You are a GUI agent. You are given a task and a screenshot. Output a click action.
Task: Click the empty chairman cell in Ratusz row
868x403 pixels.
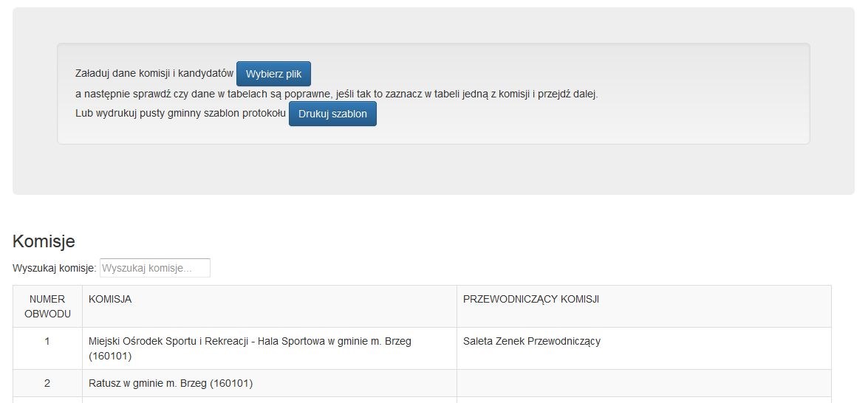[x=644, y=383]
